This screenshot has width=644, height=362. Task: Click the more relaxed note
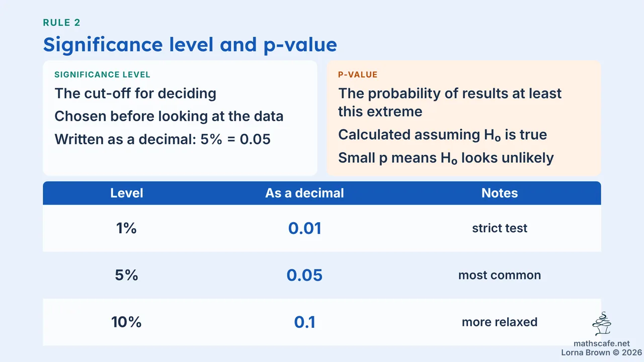(500, 322)
